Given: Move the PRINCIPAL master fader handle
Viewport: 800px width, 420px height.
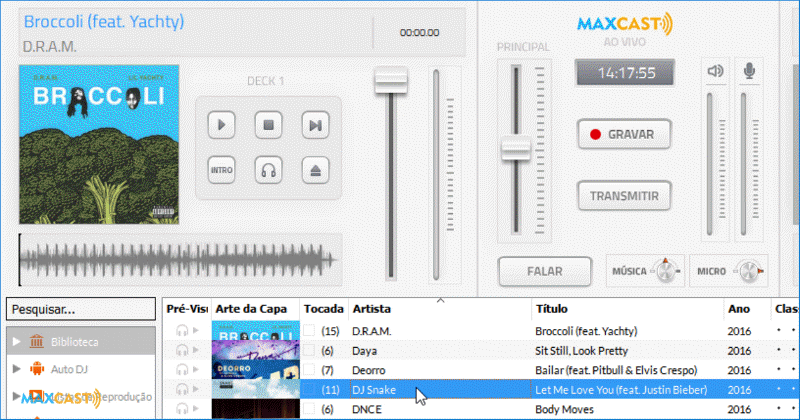Looking at the screenshot, I should (516, 149).
